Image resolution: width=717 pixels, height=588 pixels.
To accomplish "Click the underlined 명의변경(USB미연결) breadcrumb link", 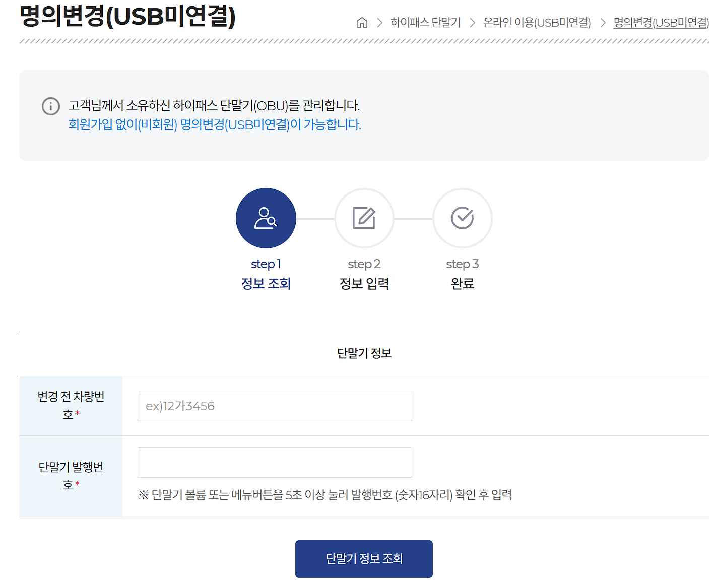I will point(661,22).
